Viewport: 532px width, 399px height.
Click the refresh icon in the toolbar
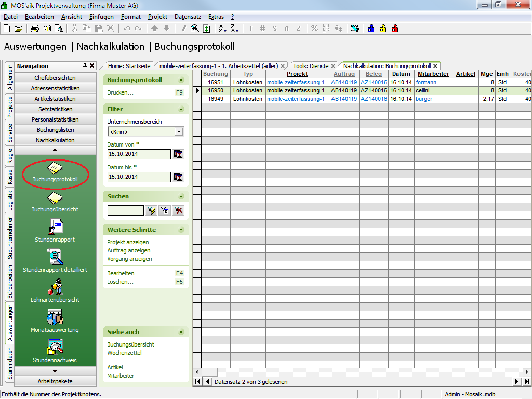207,29
